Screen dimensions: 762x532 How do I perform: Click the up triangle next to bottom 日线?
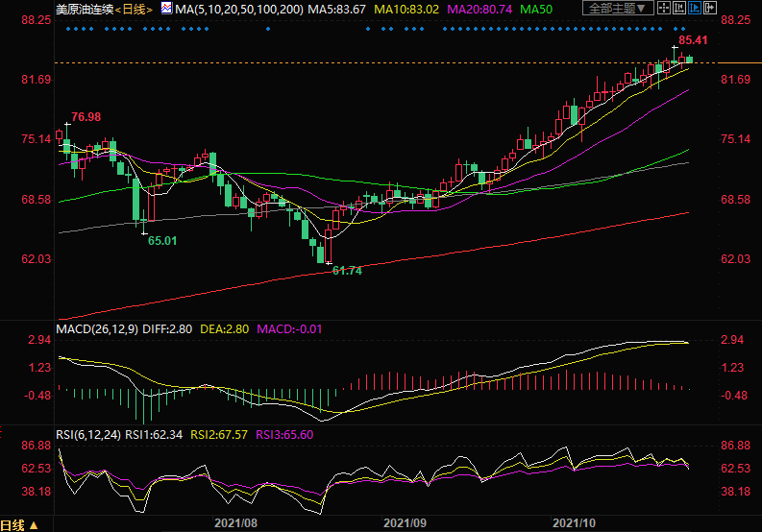click(x=34, y=524)
